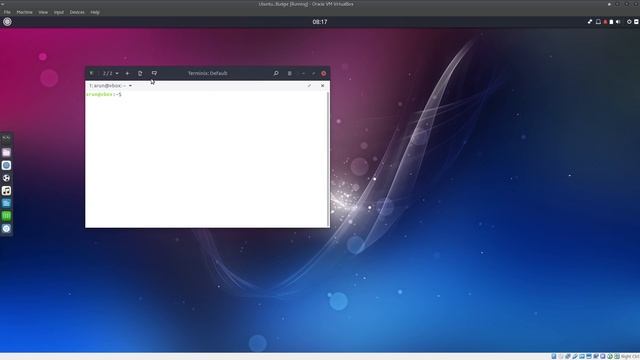
Task: Open the VirtualBox View menu
Action: pos(43,12)
